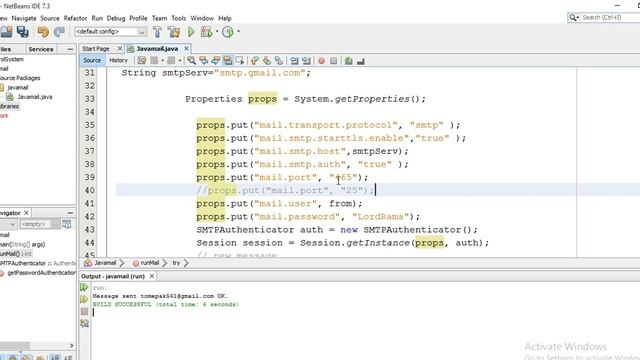This screenshot has height=360, width=640.
Task: Click Find Next Occurrence icon
Action: point(216,61)
